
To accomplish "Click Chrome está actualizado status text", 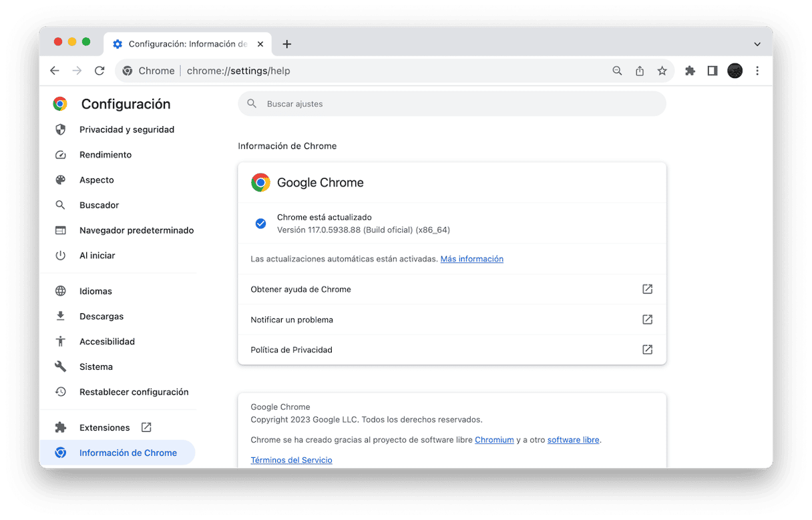I will (325, 218).
